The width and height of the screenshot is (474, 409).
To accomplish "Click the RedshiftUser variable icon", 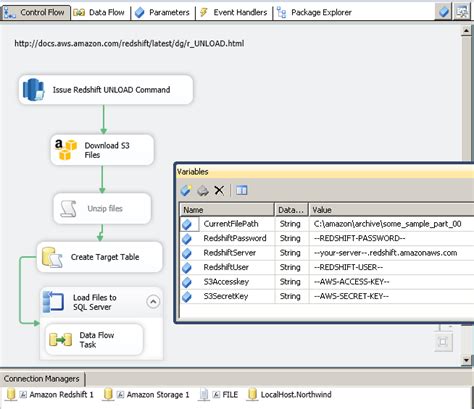I will (187, 267).
